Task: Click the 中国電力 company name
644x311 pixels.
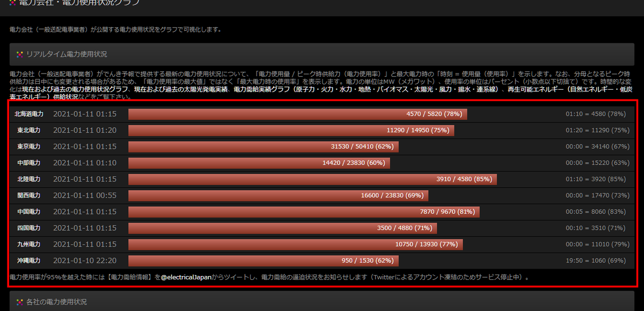Action: click(29, 212)
